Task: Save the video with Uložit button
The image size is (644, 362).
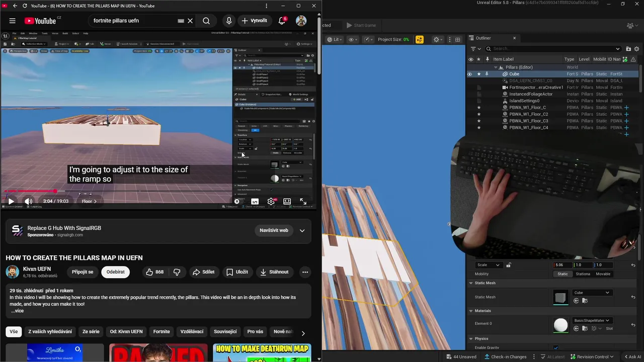Action: tap(237, 272)
